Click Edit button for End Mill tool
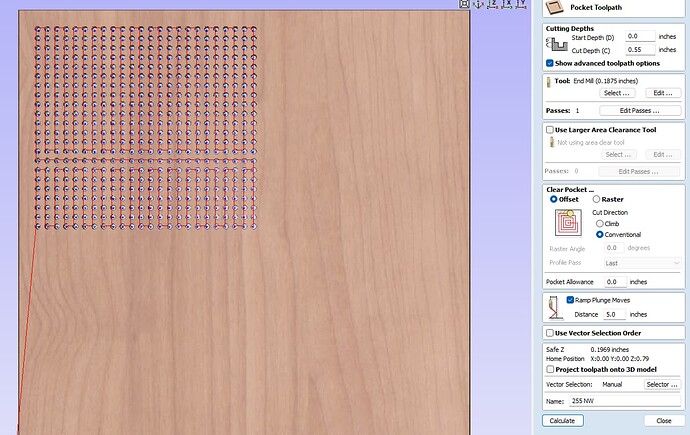The image size is (690, 435). 663,93
